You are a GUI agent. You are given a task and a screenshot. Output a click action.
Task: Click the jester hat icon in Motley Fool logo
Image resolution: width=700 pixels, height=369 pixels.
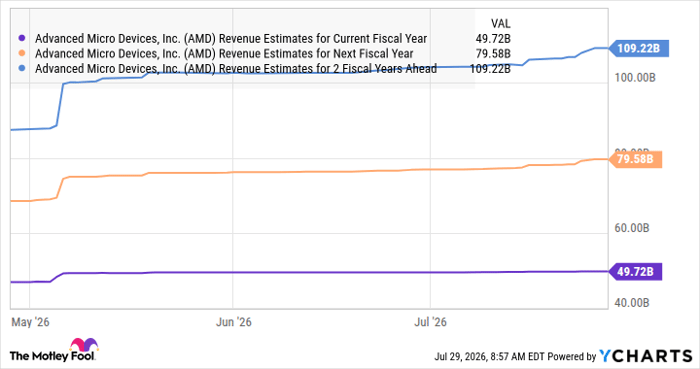(83, 344)
